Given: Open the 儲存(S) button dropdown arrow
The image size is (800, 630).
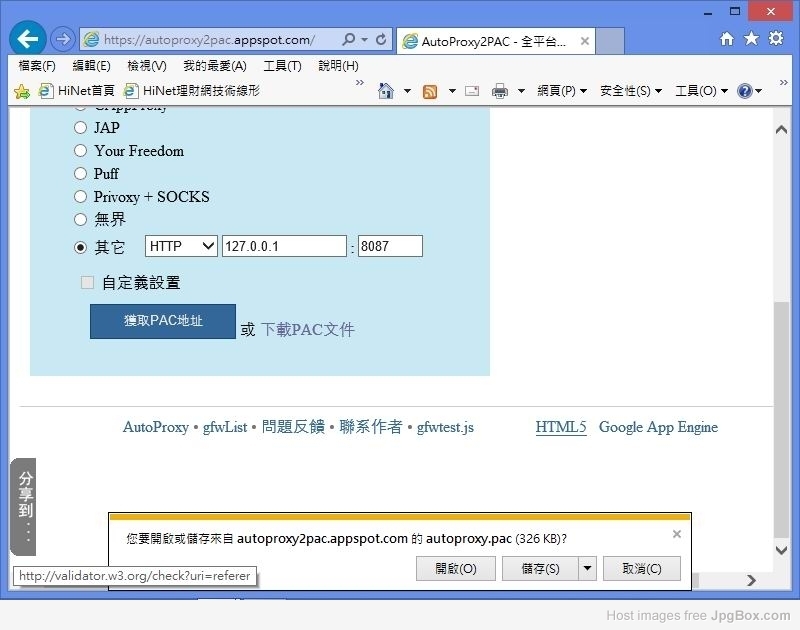Looking at the screenshot, I should point(587,568).
